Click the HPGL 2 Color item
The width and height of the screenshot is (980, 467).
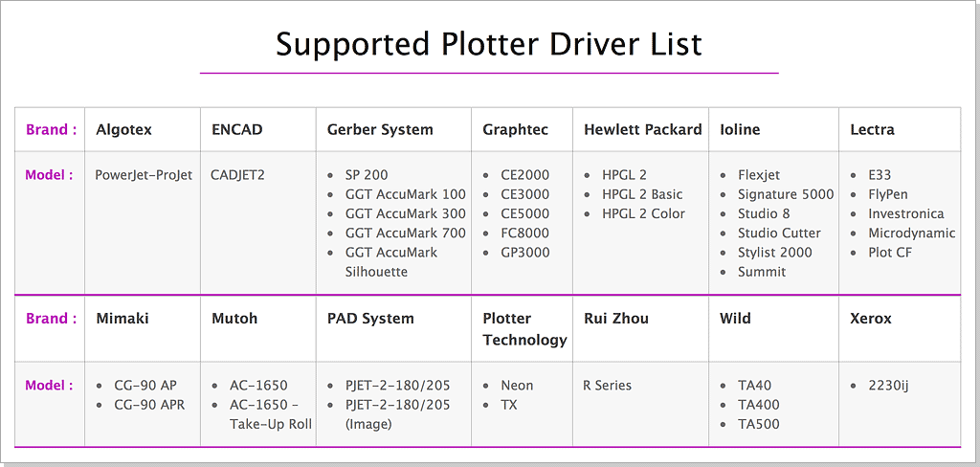pos(643,213)
